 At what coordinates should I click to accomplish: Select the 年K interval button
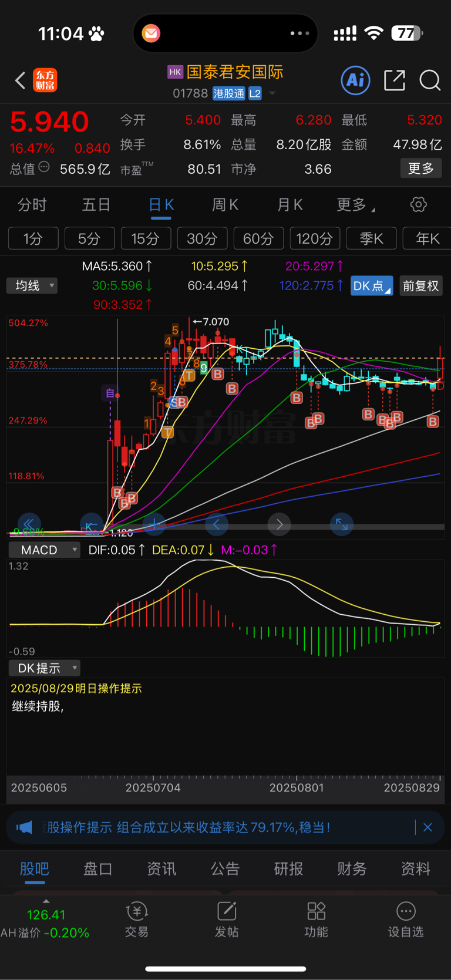pos(427,238)
